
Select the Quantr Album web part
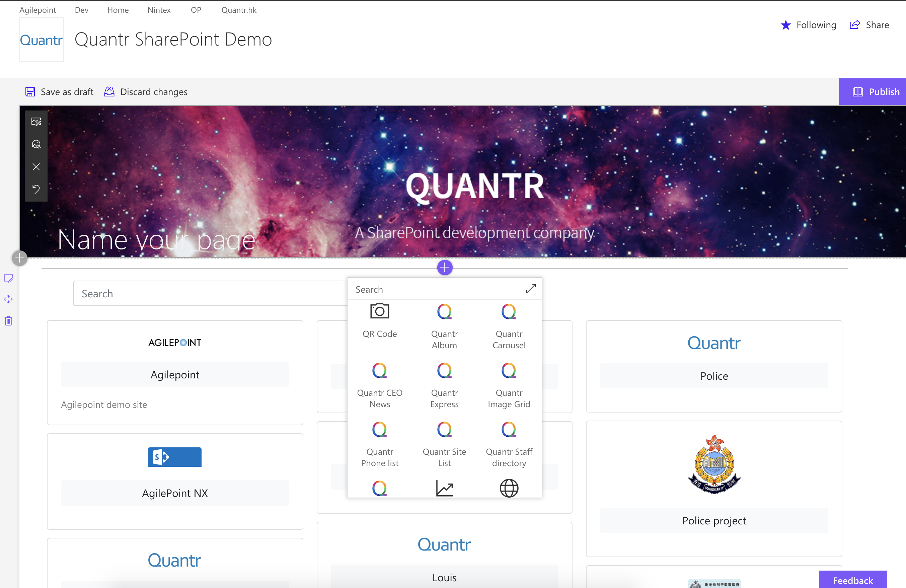(444, 327)
